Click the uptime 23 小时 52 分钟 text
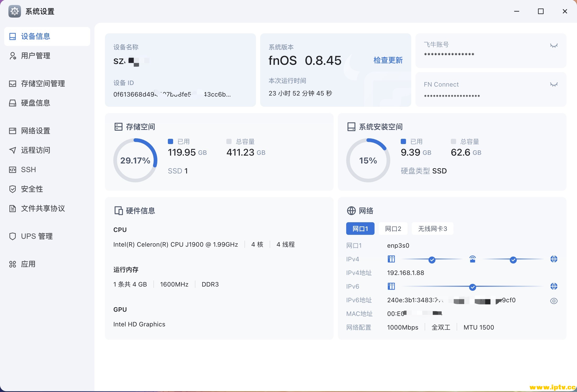The height and width of the screenshot is (392, 577). (x=300, y=93)
